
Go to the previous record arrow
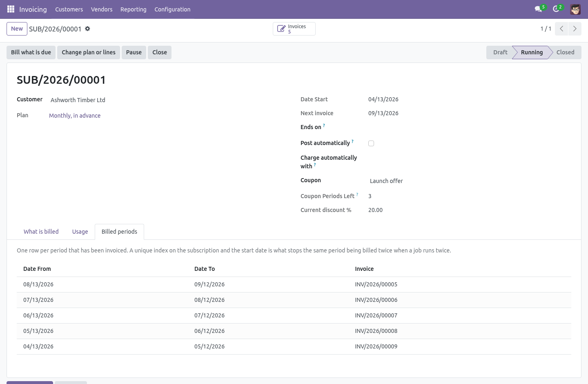(561, 29)
